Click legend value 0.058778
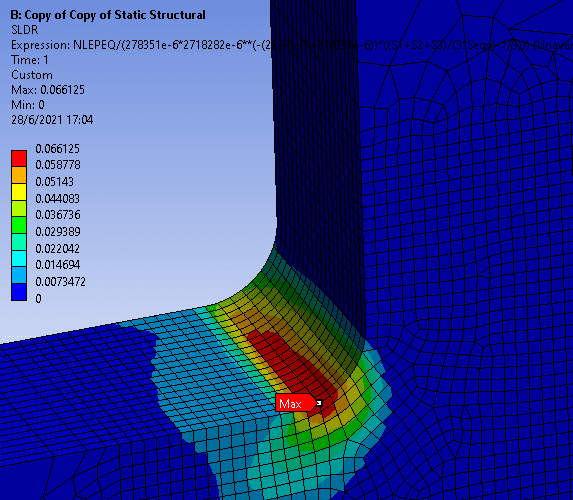Viewport: 573px width, 500px height. tap(58, 165)
